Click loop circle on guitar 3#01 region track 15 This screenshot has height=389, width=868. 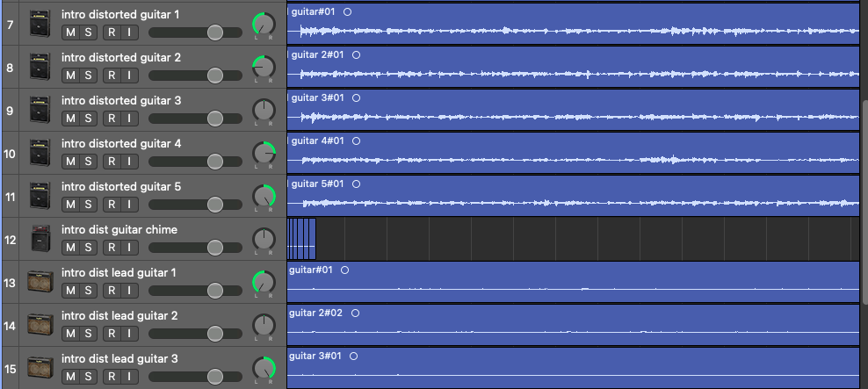pyautogui.click(x=354, y=357)
